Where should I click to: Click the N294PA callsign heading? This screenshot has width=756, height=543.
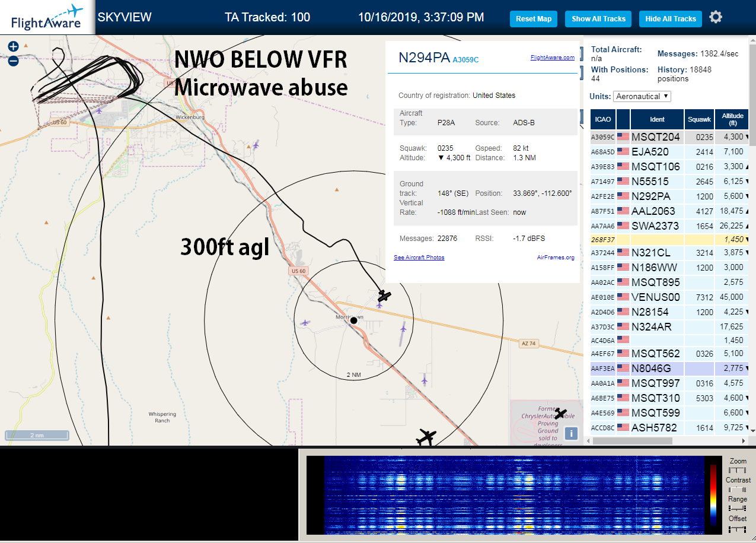423,57
